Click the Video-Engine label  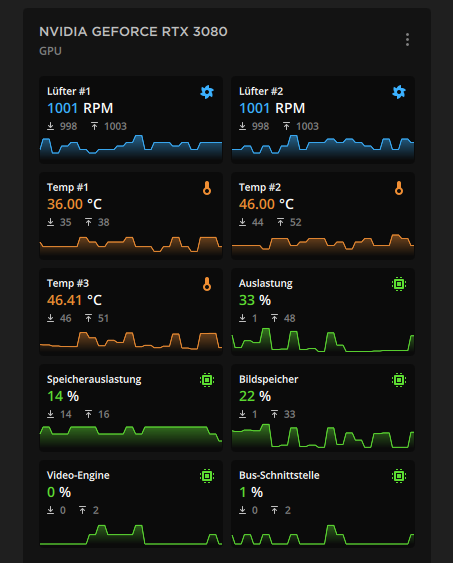[78, 475]
